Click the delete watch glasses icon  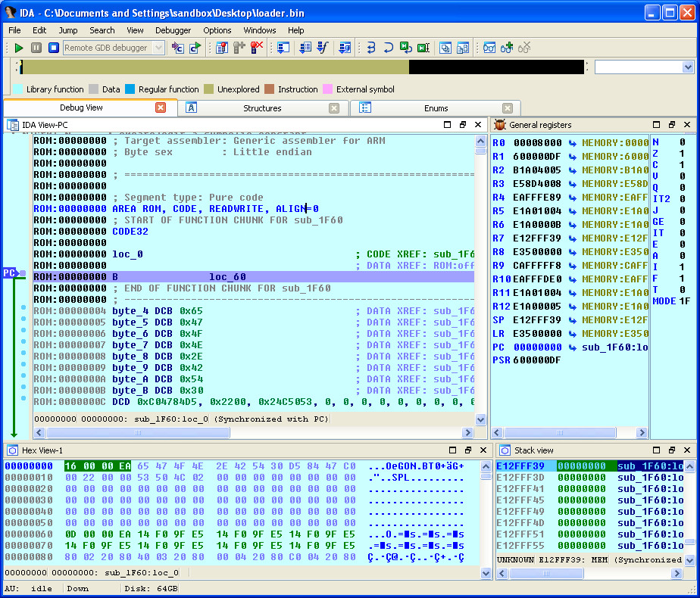tap(524, 48)
